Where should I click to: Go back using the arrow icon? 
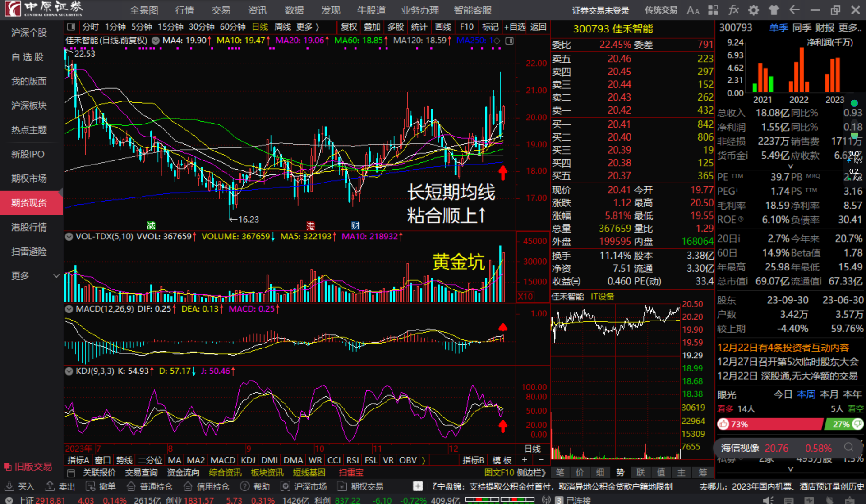[x=794, y=10]
